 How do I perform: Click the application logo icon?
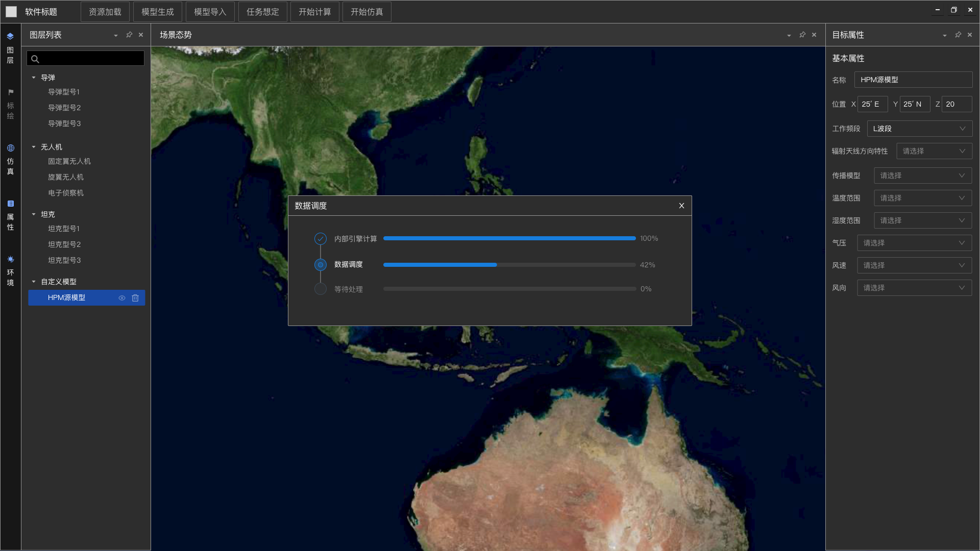click(11, 12)
